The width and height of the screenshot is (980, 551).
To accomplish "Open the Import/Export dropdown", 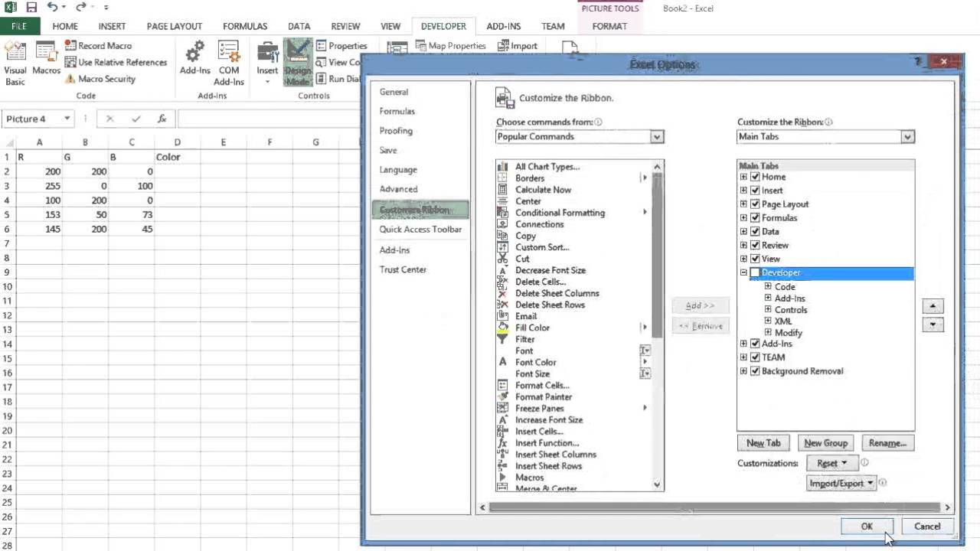I will (x=841, y=483).
